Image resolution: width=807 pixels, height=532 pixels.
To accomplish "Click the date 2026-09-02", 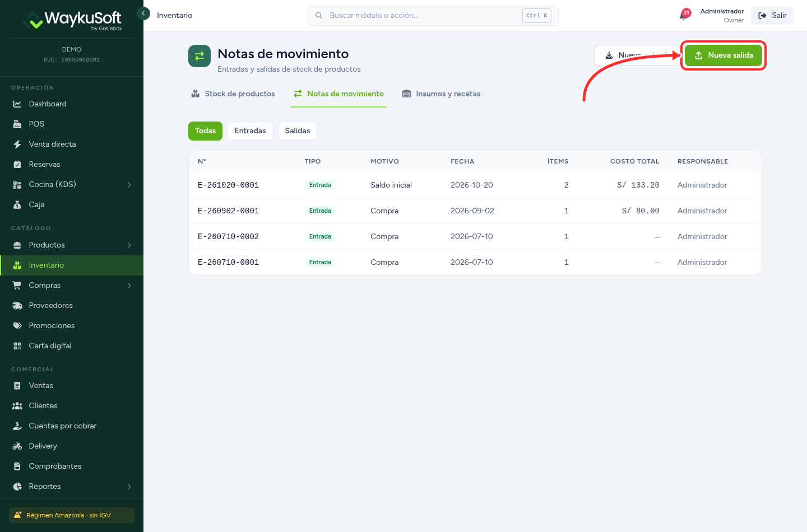I will click(x=472, y=211).
